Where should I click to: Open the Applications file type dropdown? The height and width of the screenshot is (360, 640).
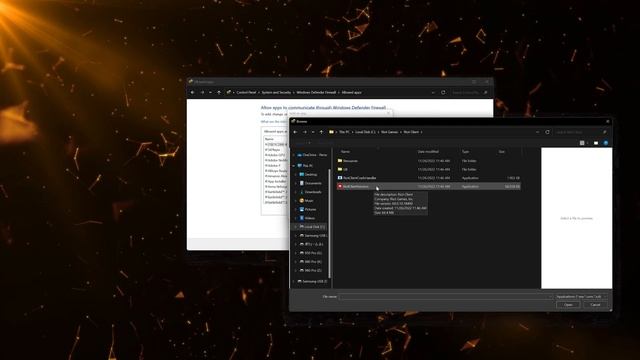pyautogui.click(x=582, y=297)
